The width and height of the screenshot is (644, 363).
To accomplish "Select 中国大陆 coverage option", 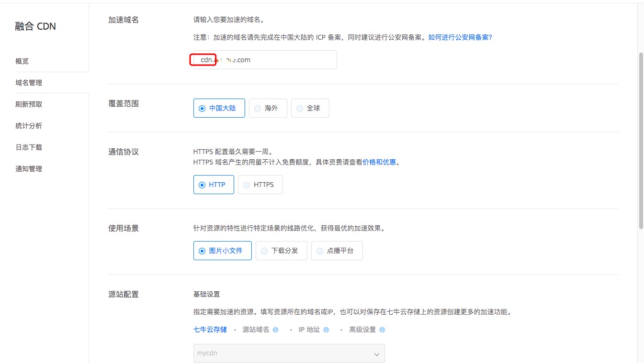I will pos(219,108).
